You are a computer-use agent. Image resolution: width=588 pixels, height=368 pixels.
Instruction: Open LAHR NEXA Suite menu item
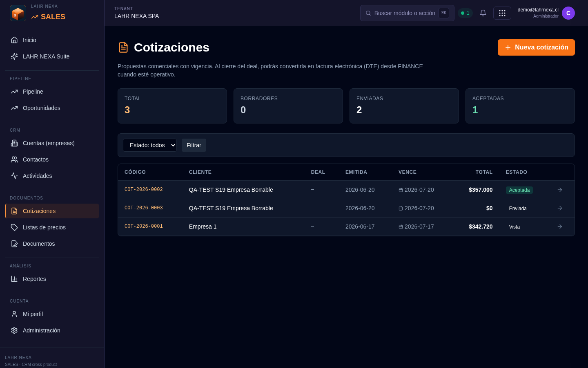pos(52,56)
